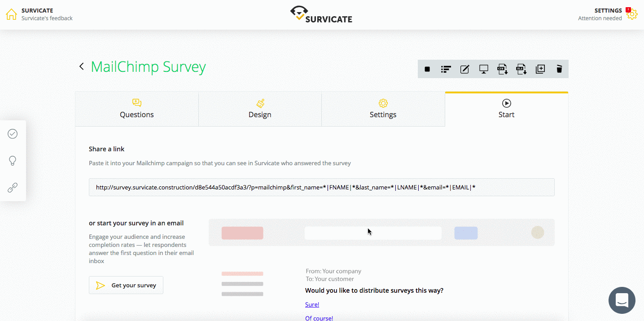Click the Survicate logo
The width and height of the screenshot is (644, 321).
pyautogui.click(x=321, y=14)
